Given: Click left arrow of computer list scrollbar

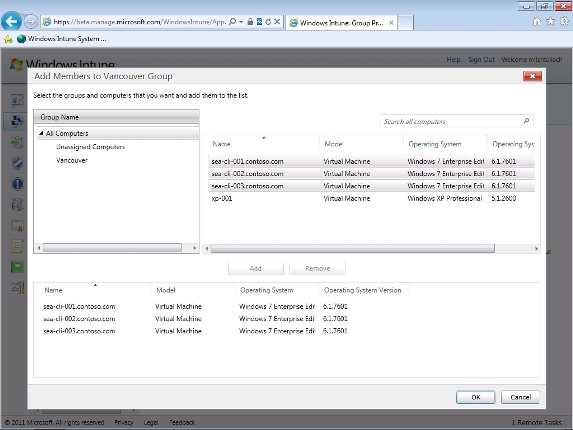Looking at the screenshot, I should coord(207,249).
